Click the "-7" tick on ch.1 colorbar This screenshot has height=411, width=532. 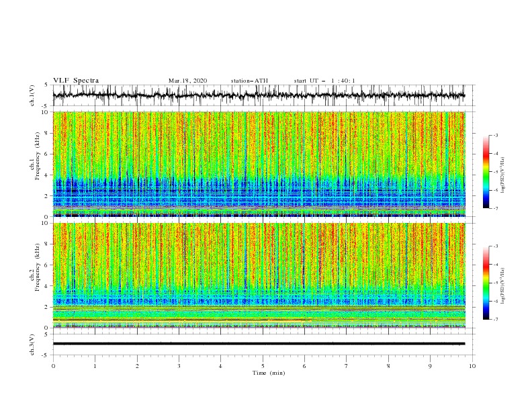(496, 209)
